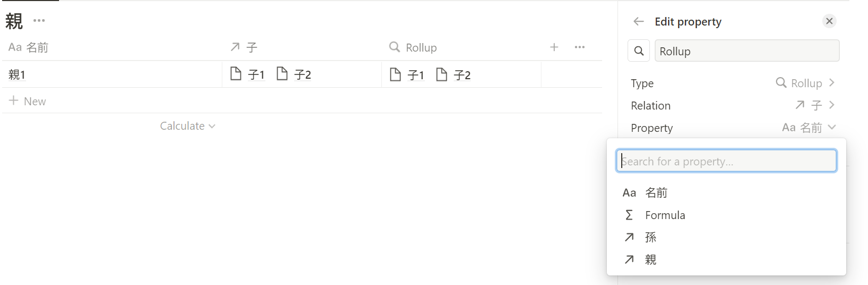Choose the 親 relation property in the list
868x285 pixels.
click(650, 259)
